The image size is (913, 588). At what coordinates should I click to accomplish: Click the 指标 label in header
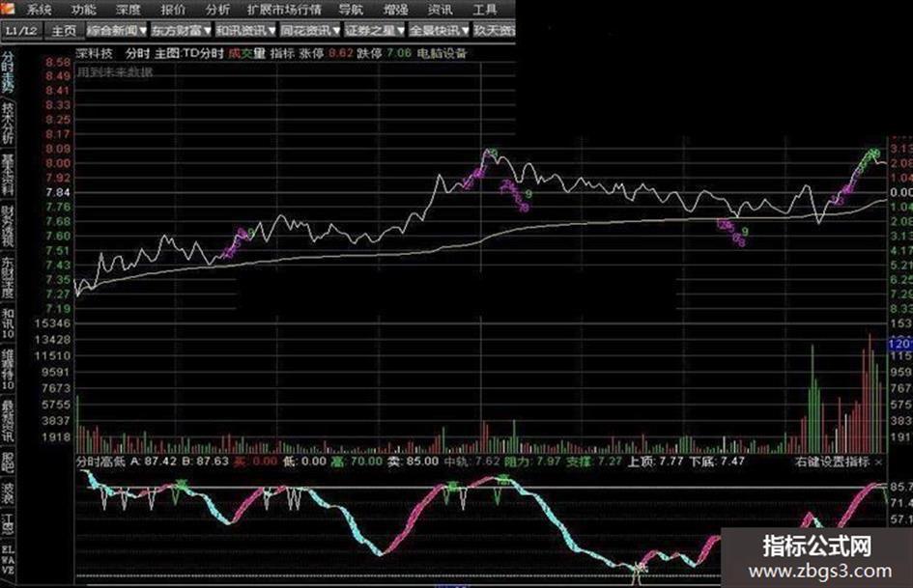tap(282, 53)
